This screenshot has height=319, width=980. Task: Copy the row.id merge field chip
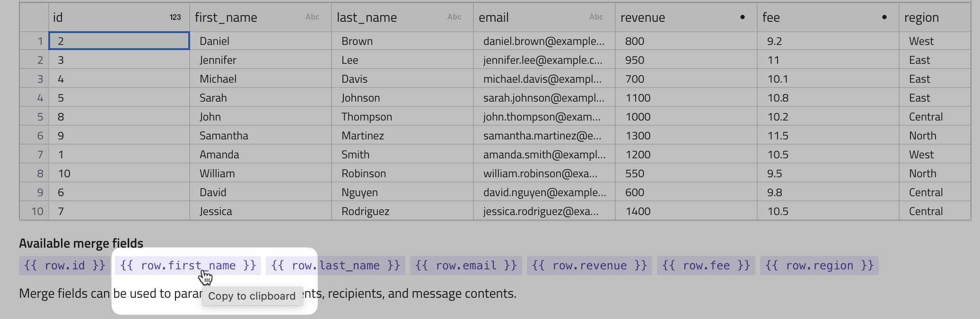click(64, 266)
